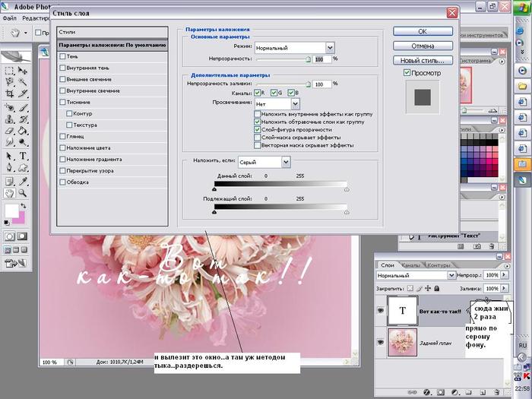Select the Type (T) tool in toolbox
The height and width of the screenshot is (399, 532).
tap(24, 156)
